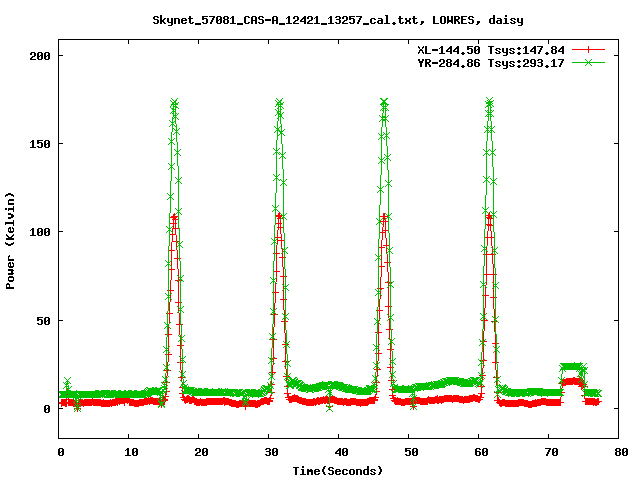Click the red peak top near 16 seconds
This screenshot has width=640, height=480.
point(174,216)
